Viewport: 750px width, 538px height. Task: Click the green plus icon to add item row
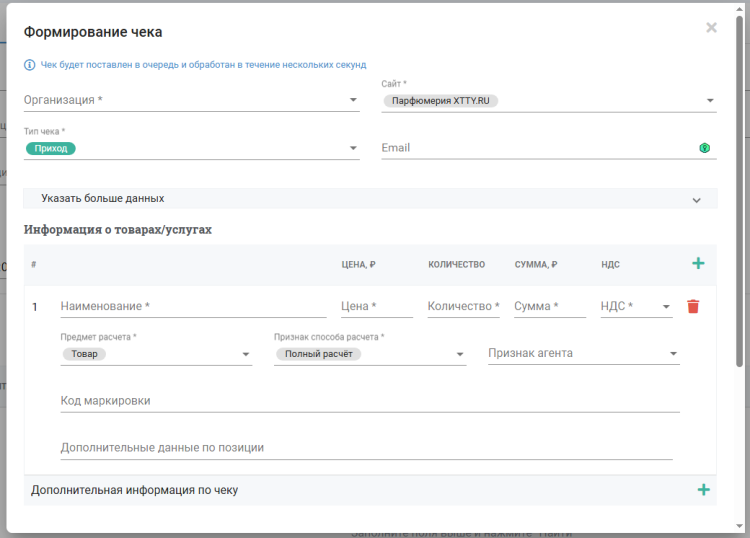point(698,263)
